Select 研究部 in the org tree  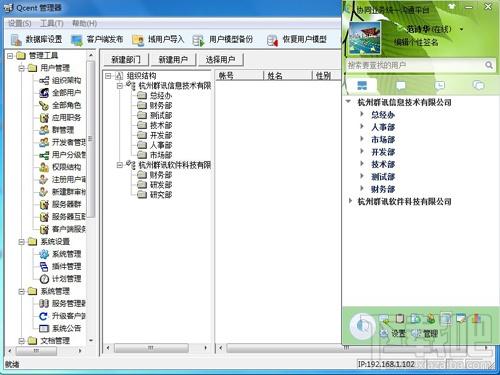(155, 195)
